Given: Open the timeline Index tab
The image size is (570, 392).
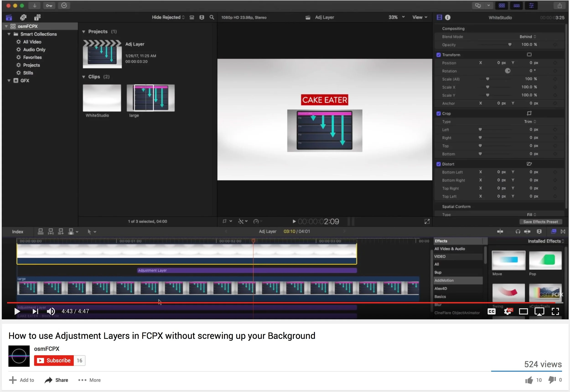Looking at the screenshot, I should (x=18, y=232).
